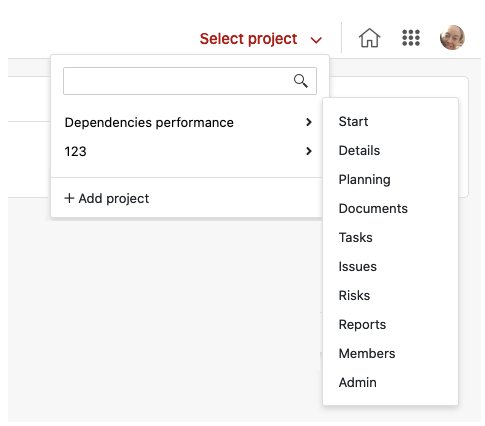Open the apps grid icon
Viewport: 485px width, 426px height.
411,38
